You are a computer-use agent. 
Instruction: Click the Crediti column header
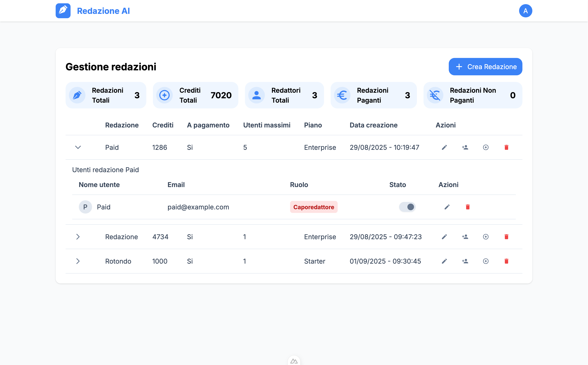[x=163, y=125]
